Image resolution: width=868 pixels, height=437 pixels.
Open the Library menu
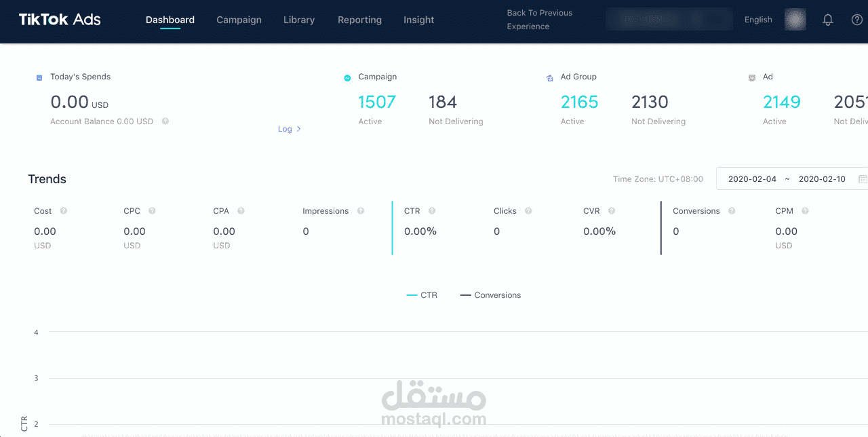299,20
